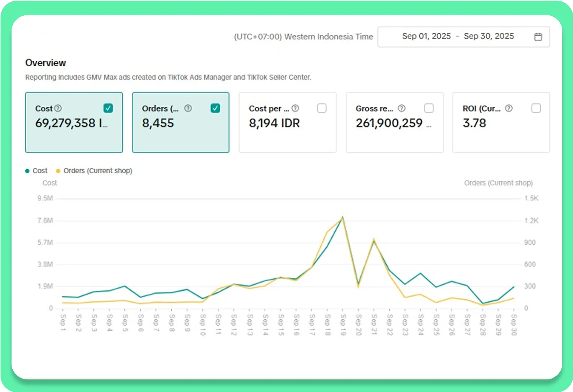Uncheck the Orders metric checkbox
The height and width of the screenshot is (392, 573).
point(215,108)
